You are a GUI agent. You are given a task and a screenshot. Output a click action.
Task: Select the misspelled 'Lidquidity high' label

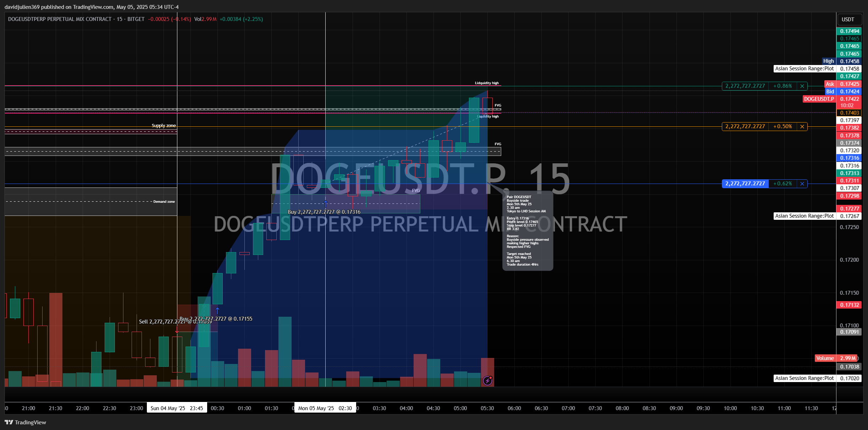click(x=487, y=83)
